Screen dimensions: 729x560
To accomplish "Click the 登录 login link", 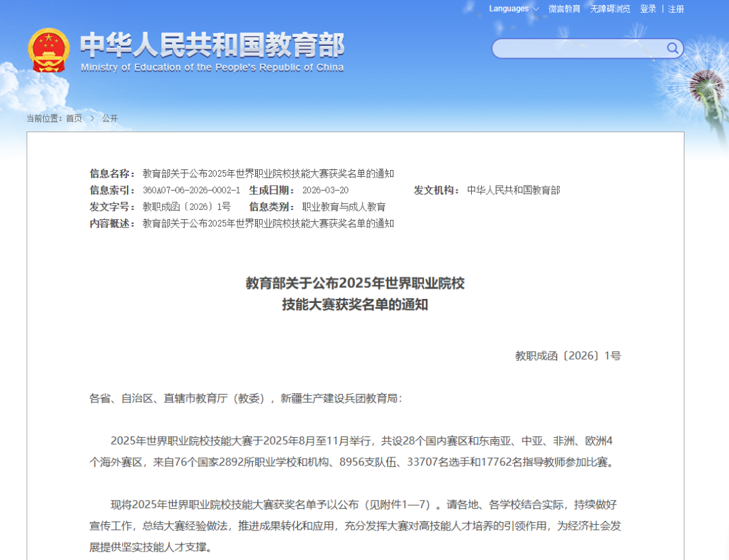I will [648, 9].
